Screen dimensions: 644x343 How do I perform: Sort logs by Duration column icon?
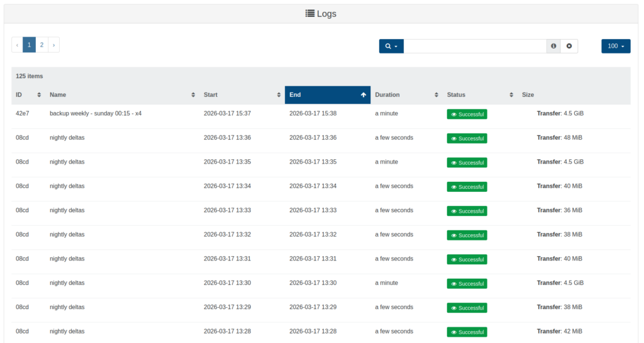click(436, 95)
